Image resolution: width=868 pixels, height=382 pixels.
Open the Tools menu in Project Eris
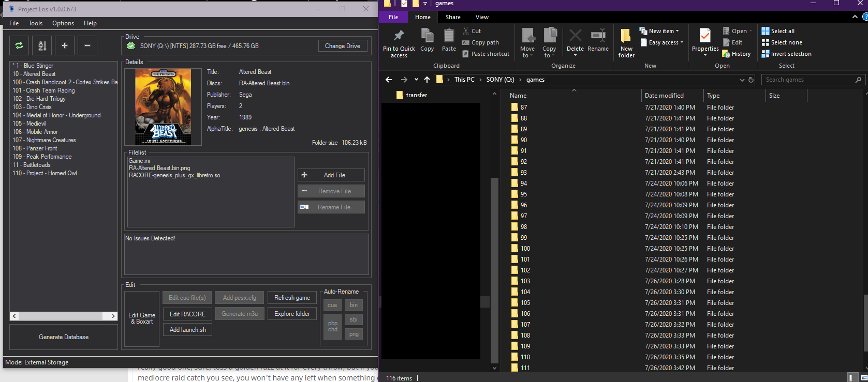(x=35, y=23)
